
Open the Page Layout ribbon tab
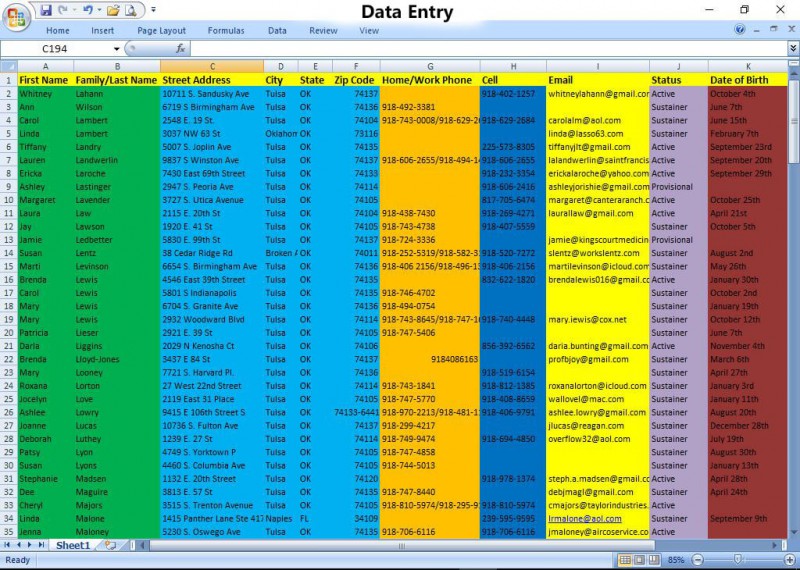[161, 31]
